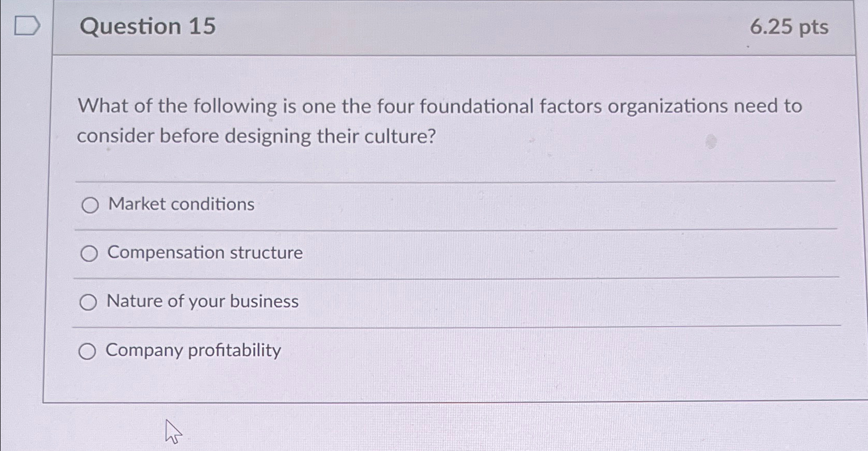Click the "Nature of your business" label text

click(x=202, y=301)
